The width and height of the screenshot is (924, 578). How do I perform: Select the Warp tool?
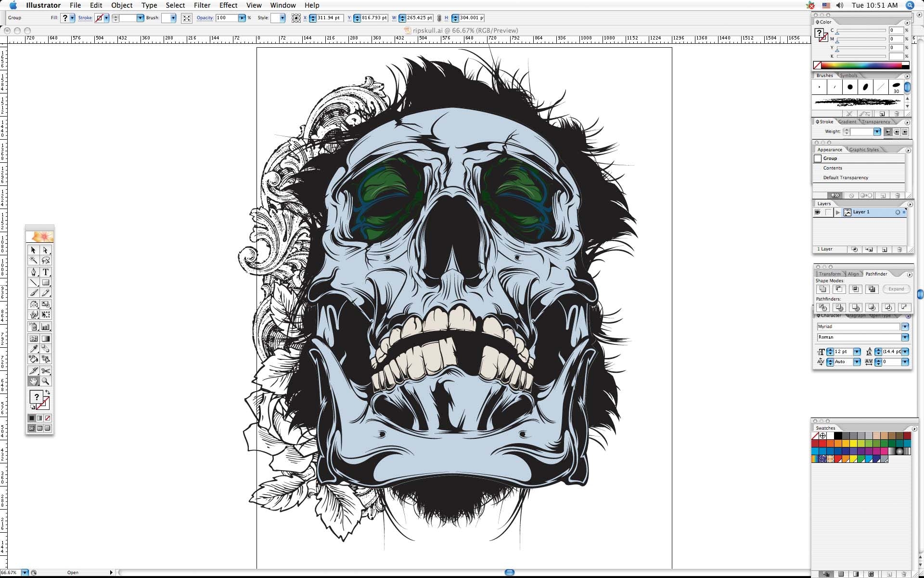point(33,315)
